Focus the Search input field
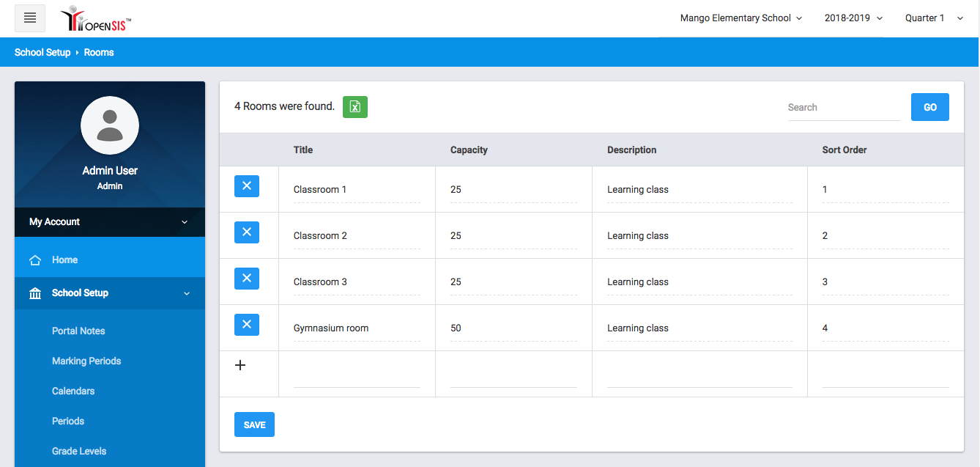Image resolution: width=980 pixels, height=467 pixels. tap(843, 108)
